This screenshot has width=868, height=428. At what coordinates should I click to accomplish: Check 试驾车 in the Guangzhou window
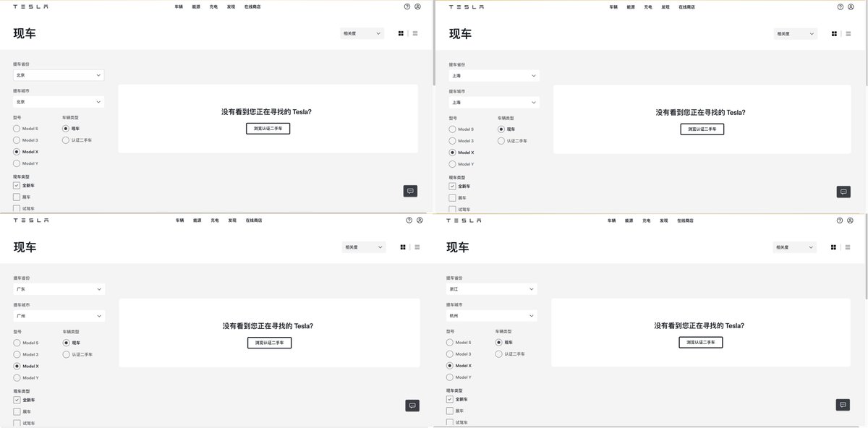(17, 423)
